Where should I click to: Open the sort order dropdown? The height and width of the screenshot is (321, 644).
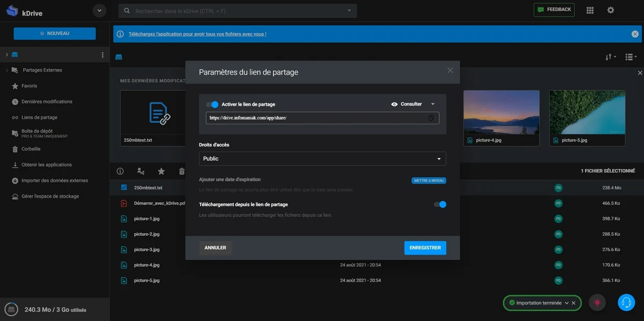[611, 57]
